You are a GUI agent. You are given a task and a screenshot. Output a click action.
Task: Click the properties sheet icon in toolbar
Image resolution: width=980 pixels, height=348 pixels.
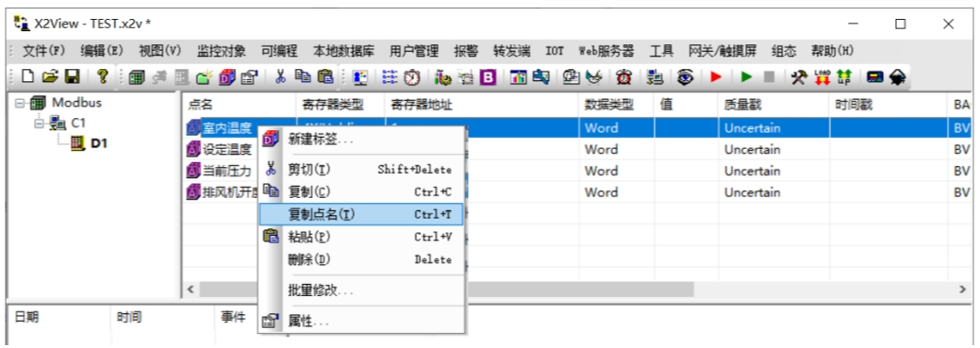249,76
